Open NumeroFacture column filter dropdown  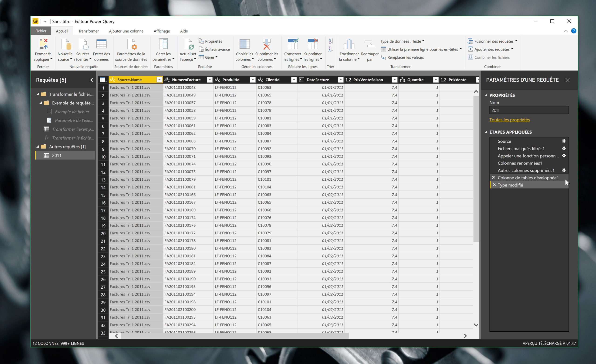pos(210,80)
